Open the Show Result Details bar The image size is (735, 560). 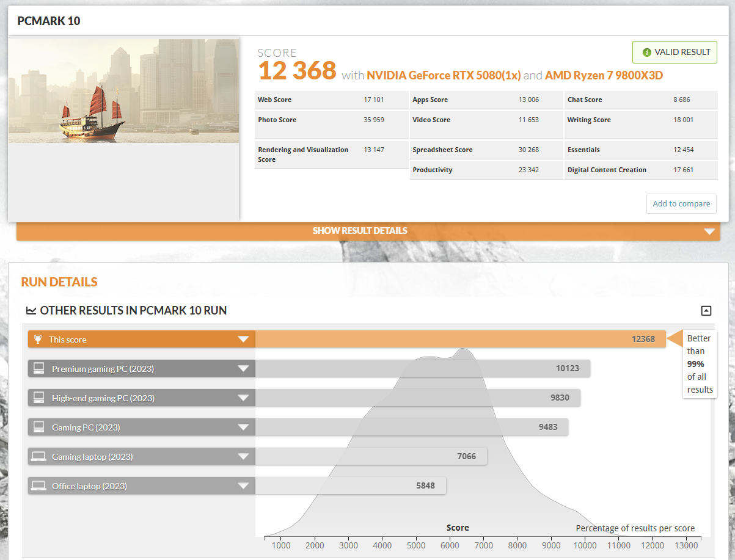click(368, 231)
